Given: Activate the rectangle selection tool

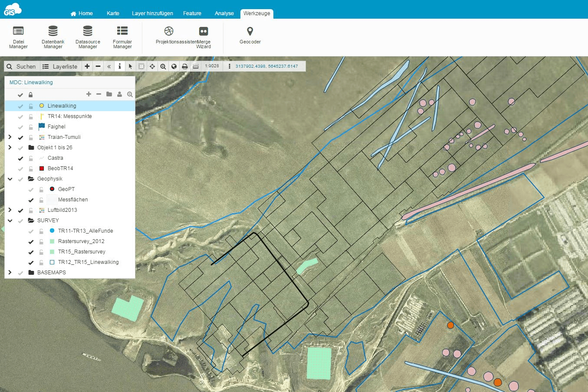Looking at the screenshot, I should 141,66.
